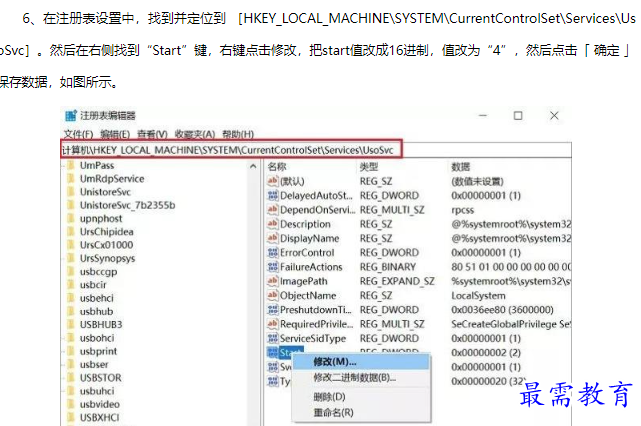This screenshot has height=426, width=641.
Task: Open the 编辑(E) menu
Action: tap(115, 134)
